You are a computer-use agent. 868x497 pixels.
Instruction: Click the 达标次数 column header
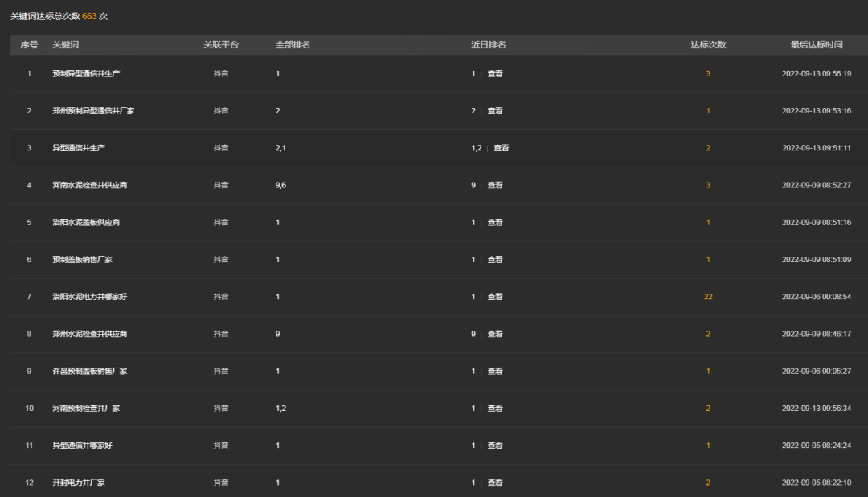(708, 45)
